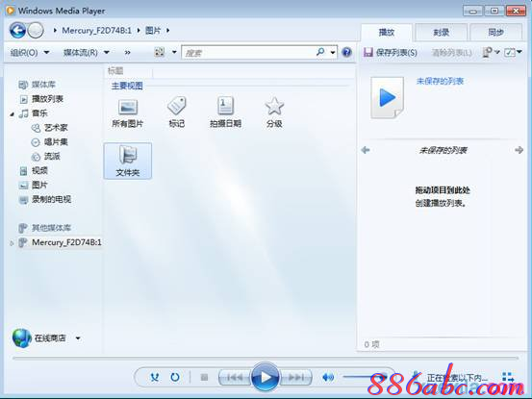Select 播放列表 in the navigation pane

coord(47,99)
